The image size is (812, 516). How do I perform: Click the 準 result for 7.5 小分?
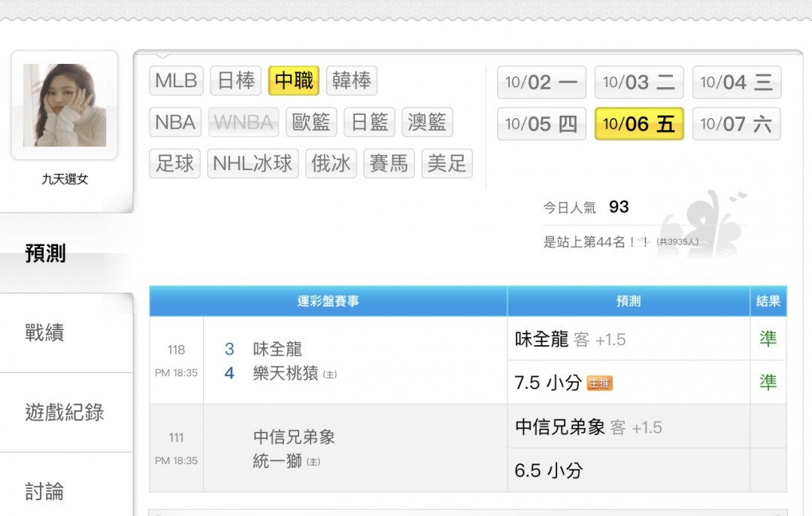[768, 382]
